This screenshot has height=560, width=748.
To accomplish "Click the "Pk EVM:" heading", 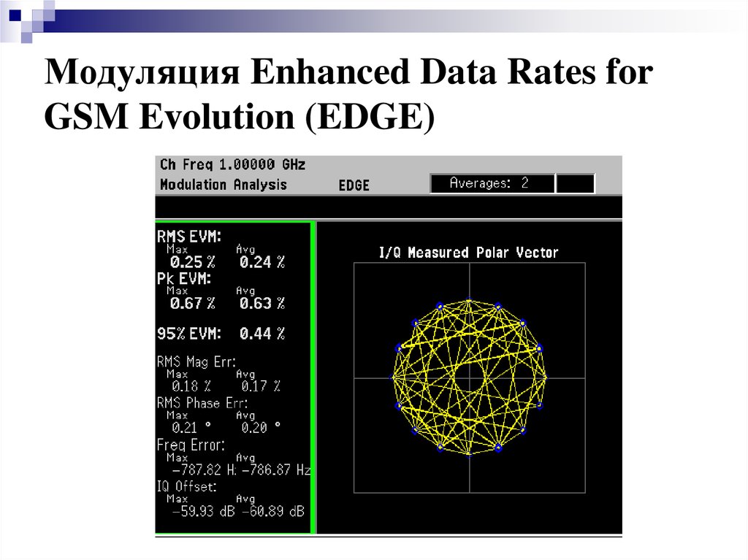I will pos(183,278).
